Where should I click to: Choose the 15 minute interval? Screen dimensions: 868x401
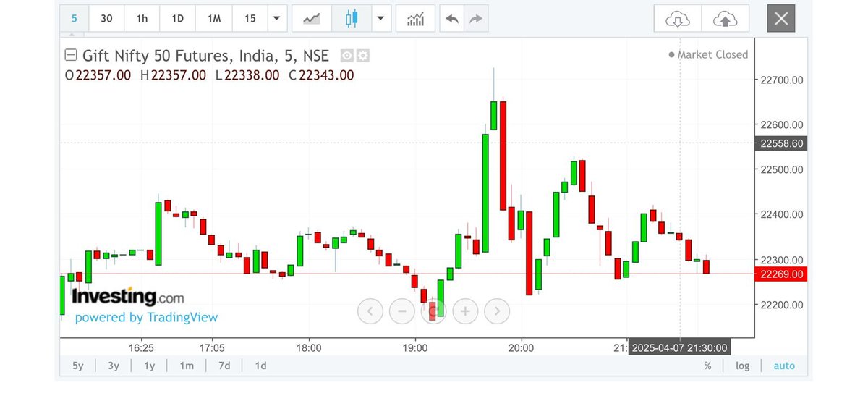tap(250, 19)
